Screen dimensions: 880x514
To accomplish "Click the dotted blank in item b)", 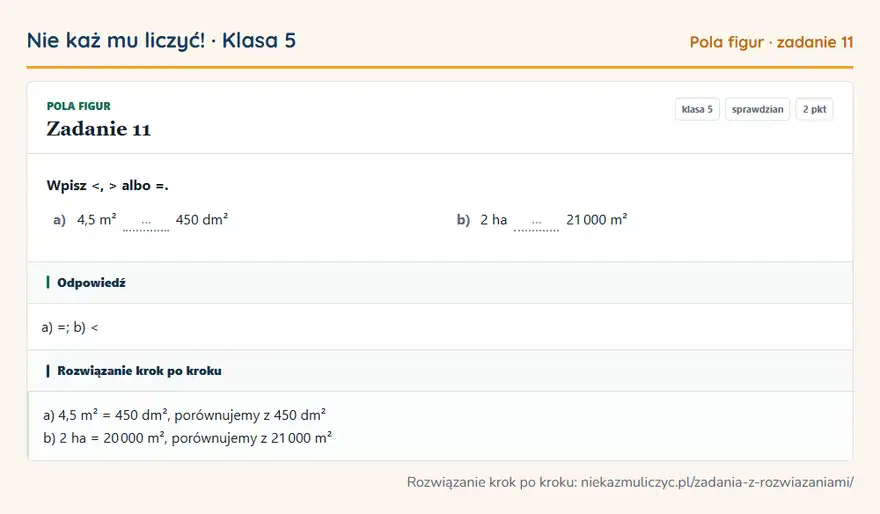I will 537,223.
